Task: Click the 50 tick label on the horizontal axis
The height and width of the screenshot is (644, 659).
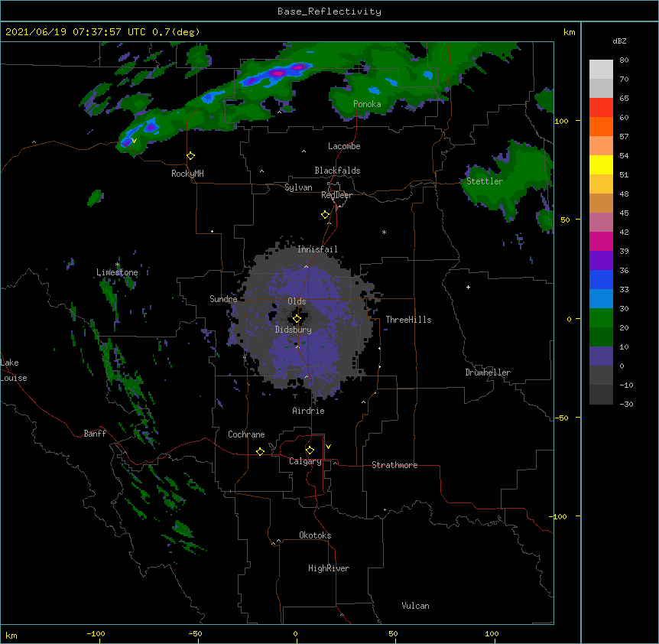Action: [393, 633]
